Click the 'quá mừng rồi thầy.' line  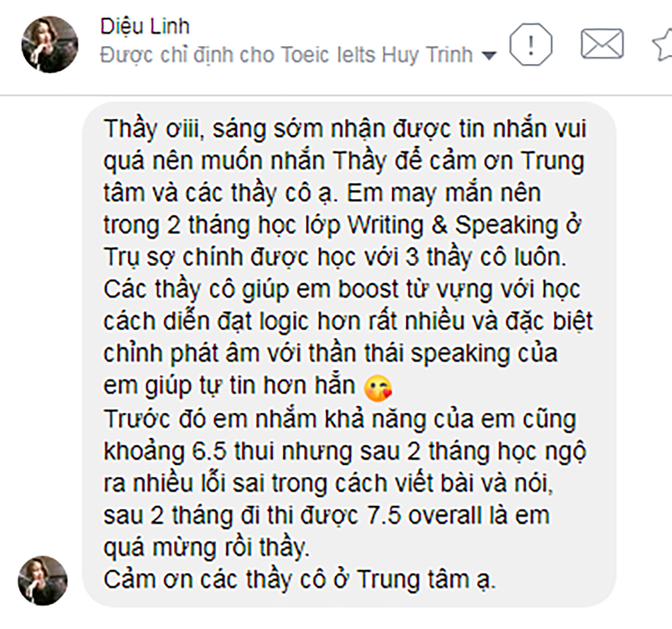tap(206, 548)
